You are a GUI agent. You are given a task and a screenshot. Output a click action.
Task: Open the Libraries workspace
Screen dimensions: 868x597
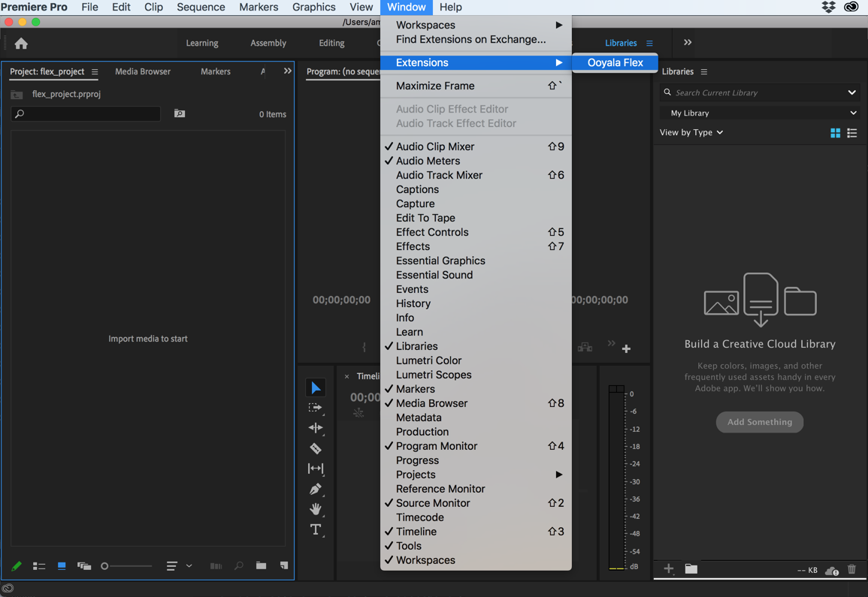(x=621, y=43)
